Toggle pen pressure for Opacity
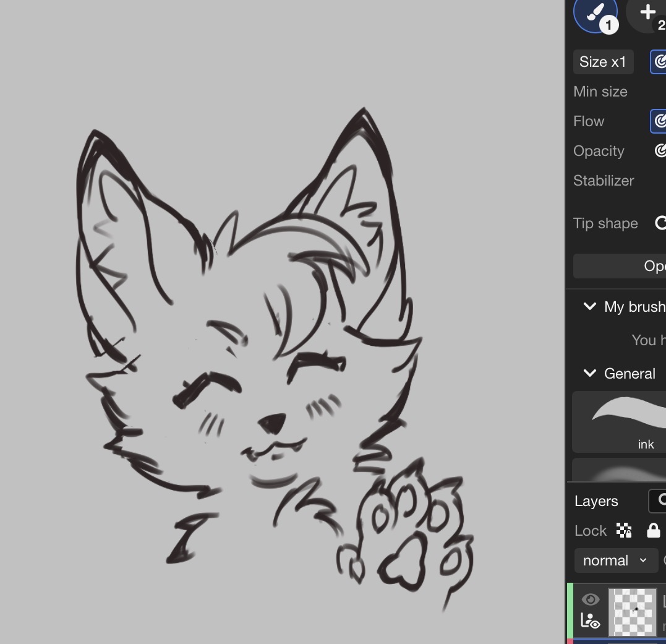The image size is (666, 644). (660, 150)
